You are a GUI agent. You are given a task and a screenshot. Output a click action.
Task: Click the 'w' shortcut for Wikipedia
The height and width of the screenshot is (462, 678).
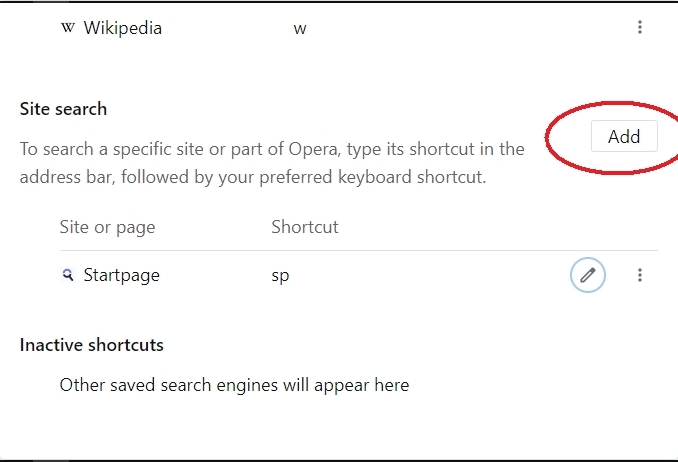coord(300,28)
